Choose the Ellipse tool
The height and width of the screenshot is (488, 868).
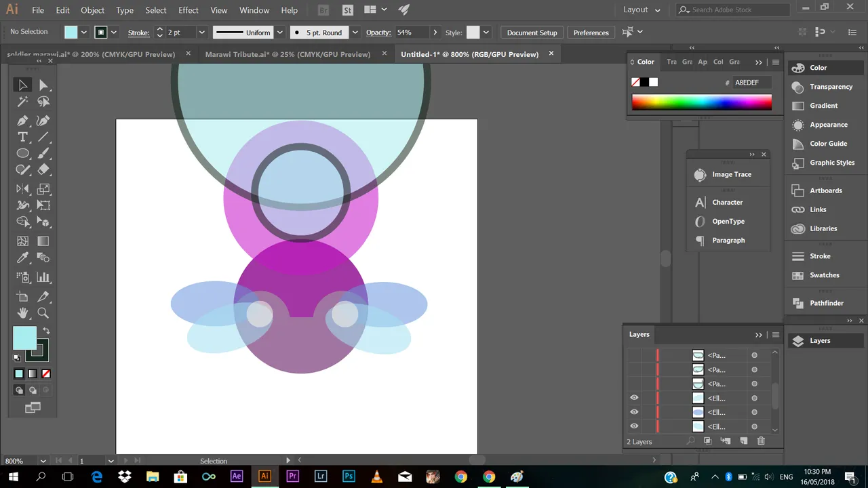(22, 153)
